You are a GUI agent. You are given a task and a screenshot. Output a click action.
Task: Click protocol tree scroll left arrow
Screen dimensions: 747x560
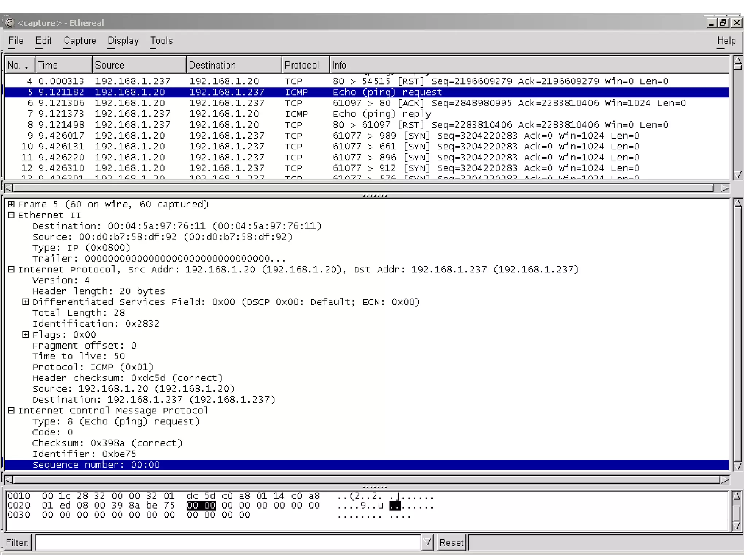[x=9, y=480]
